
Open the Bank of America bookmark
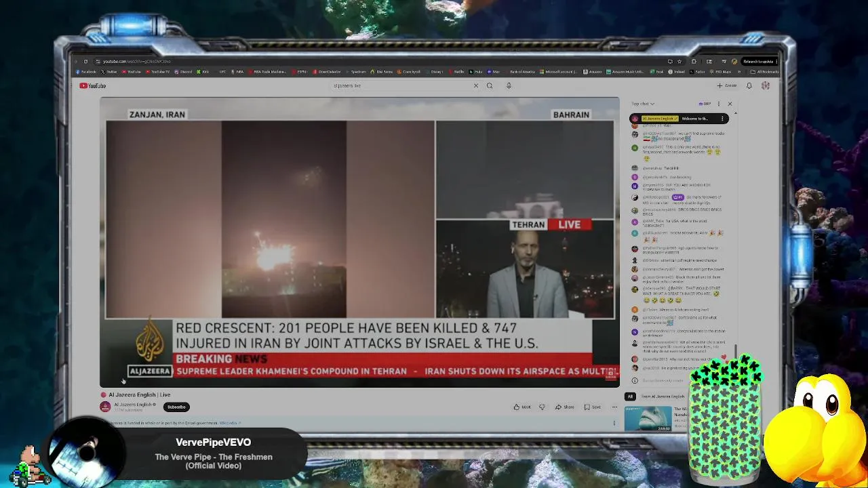(519, 72)
